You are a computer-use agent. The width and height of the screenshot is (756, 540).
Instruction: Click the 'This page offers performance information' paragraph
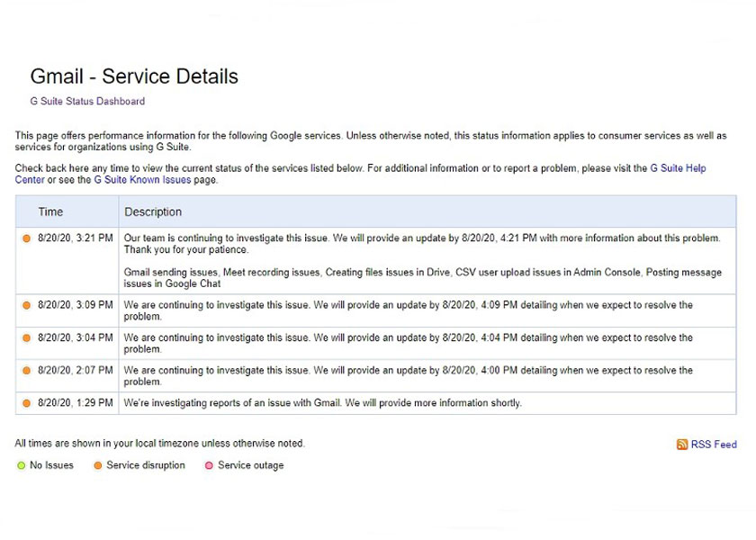pos(370,141)
